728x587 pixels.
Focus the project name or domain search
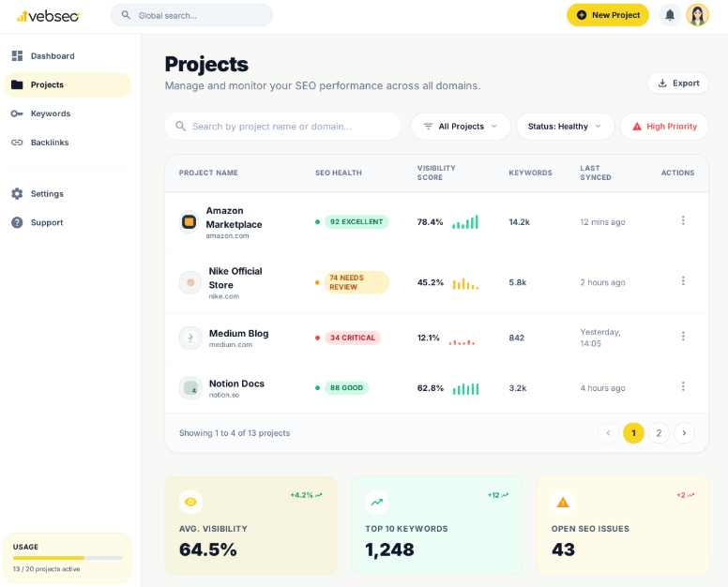(282, 127)
